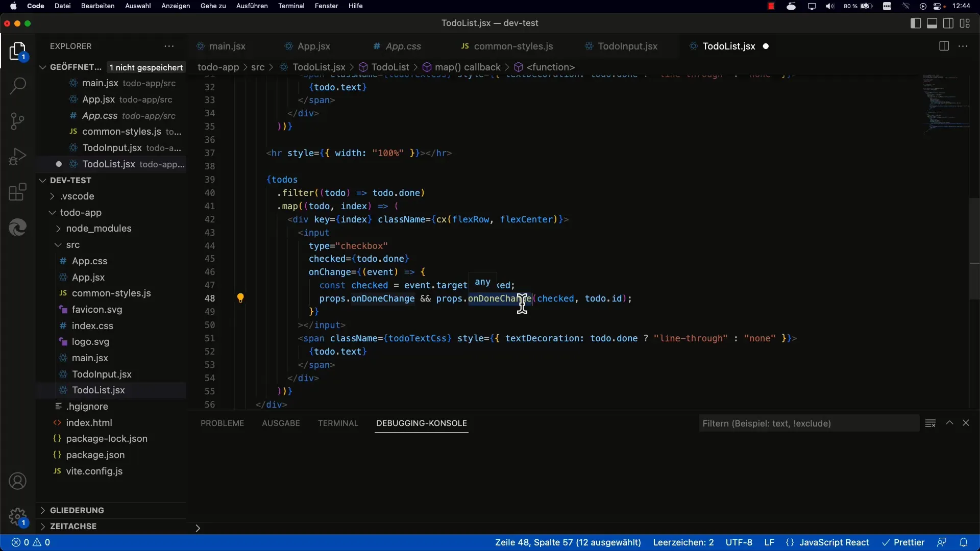Click the Apple menu icon

point(14,6)
